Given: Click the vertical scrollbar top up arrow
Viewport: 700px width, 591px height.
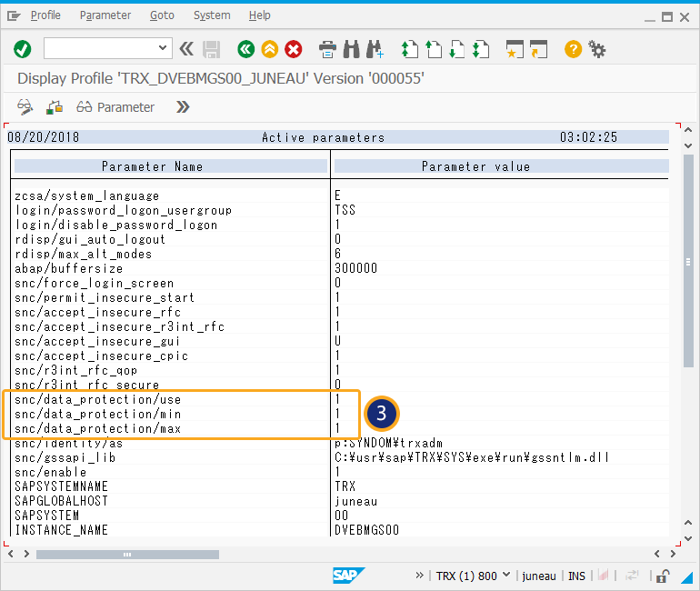Looking at the screenshot, I should (x=688, y=130).
